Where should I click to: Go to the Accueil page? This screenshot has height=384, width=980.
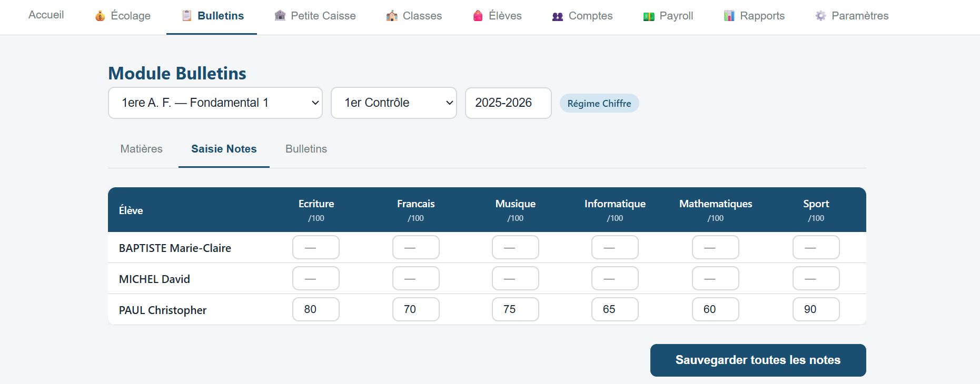pos(46,15)
